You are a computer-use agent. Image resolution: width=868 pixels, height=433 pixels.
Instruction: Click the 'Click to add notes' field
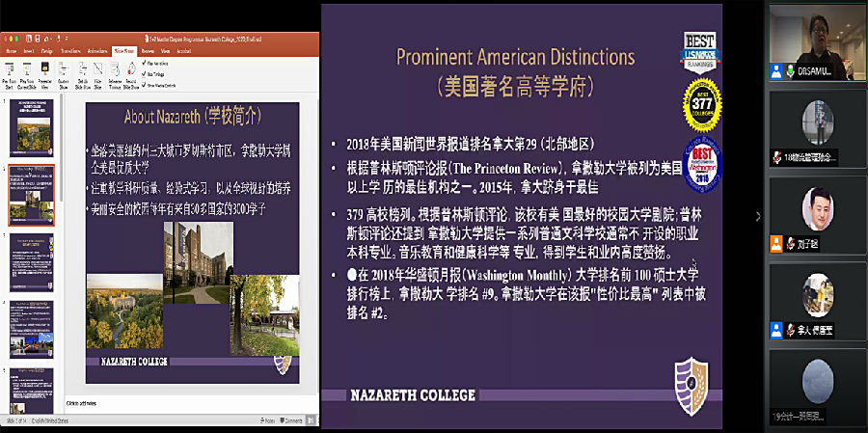point(81,402)
